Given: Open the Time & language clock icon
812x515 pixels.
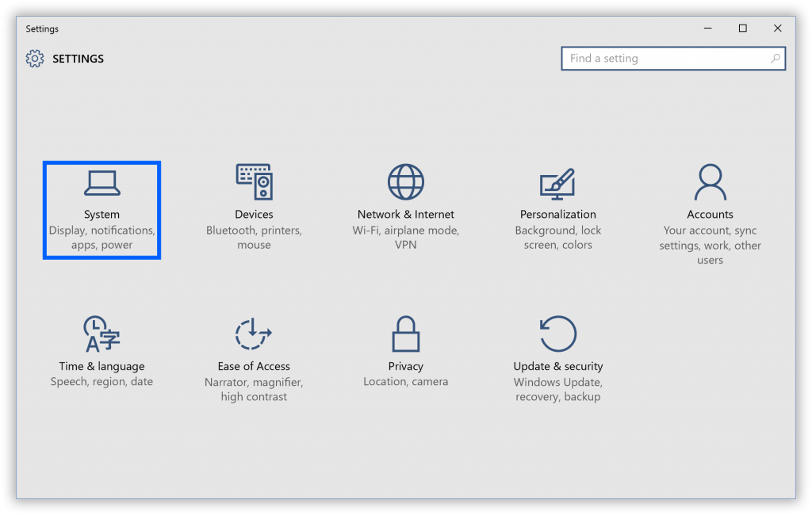Looking at the screenshot, I should (x=101, y=334).
